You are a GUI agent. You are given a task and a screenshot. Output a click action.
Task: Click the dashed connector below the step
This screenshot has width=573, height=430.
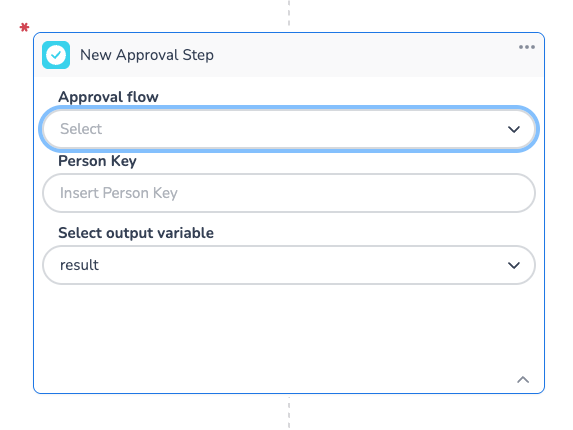289,412
